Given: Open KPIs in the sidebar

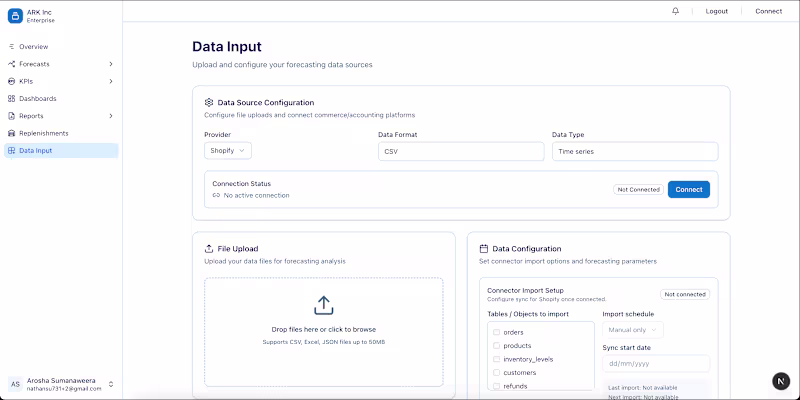Looking at the screenshot, I should coord(61,81).
